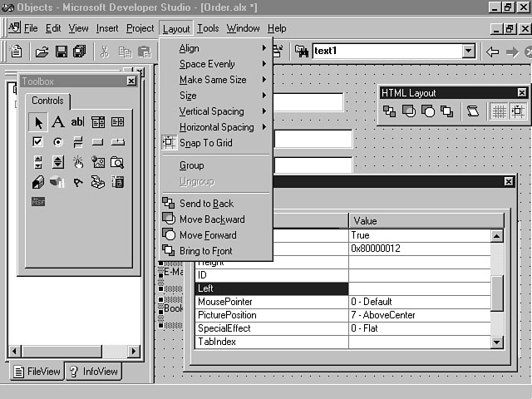The image size is (532, 399).
Task: Choose Bring to Front menu item
Action: point(205,251)
